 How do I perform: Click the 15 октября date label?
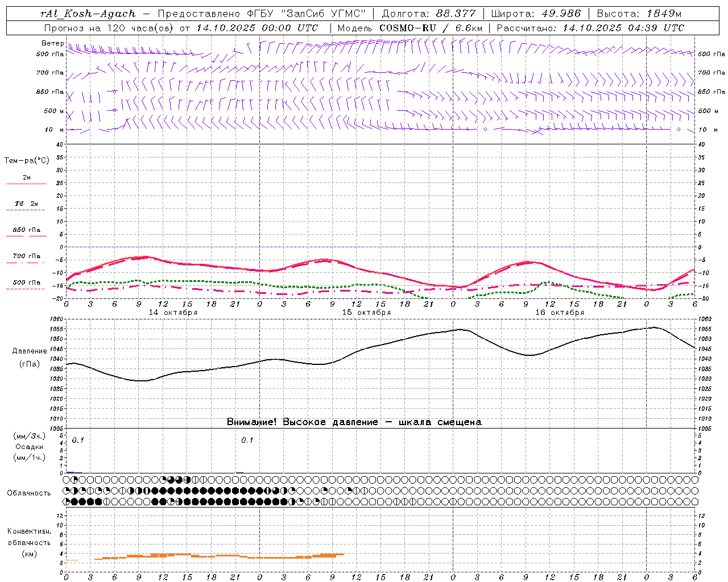coord(366,313)
